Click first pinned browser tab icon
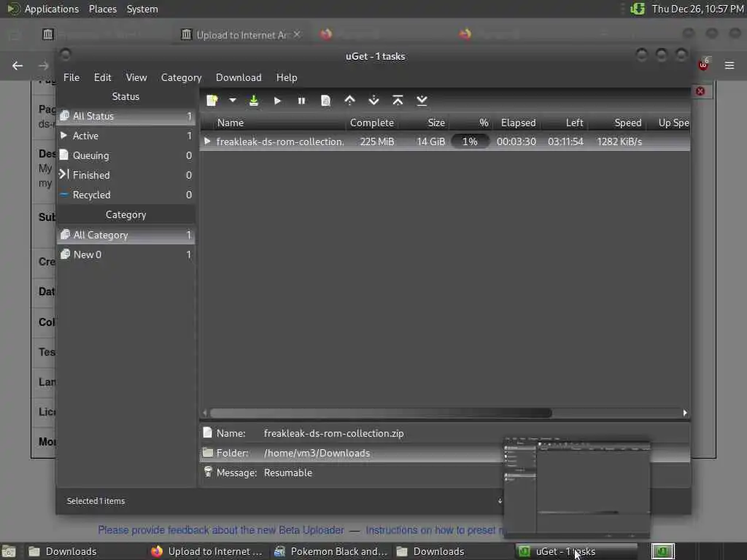The height and width of the screenshot is (560, 747). pyautogui.click(x=47, y=34)
